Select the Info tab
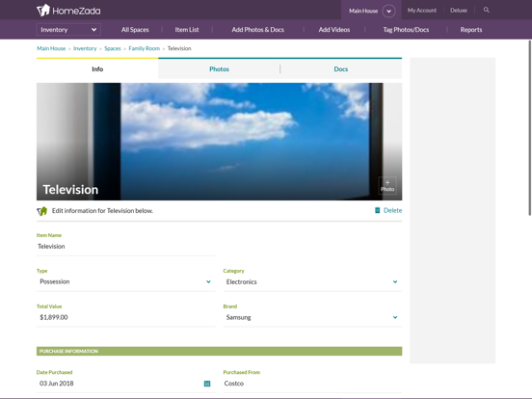 (97, 68)
